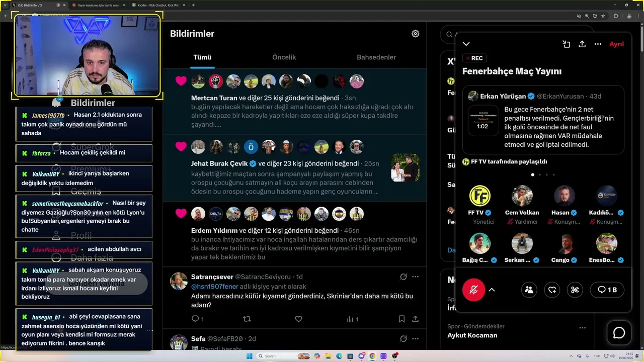
Task: Switch to the Kicklet browser tab
Action: click(x=157, y=5)
